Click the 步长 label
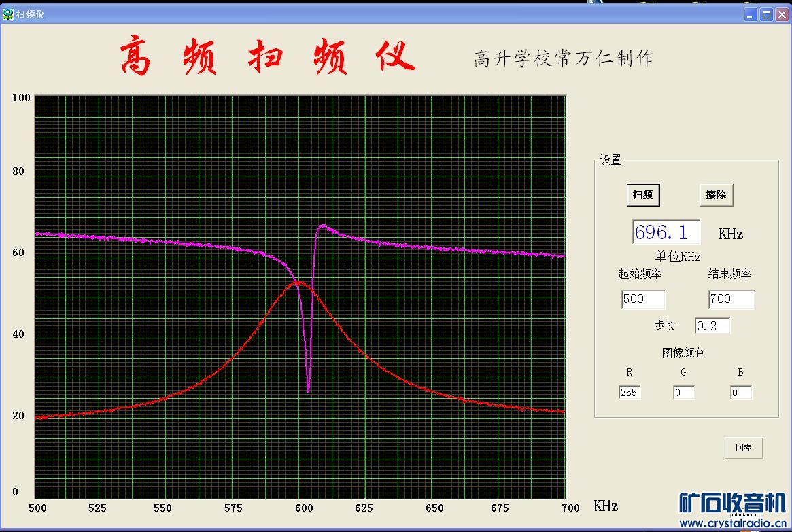This screenshot has width=792, height=532. click(665, 325)
